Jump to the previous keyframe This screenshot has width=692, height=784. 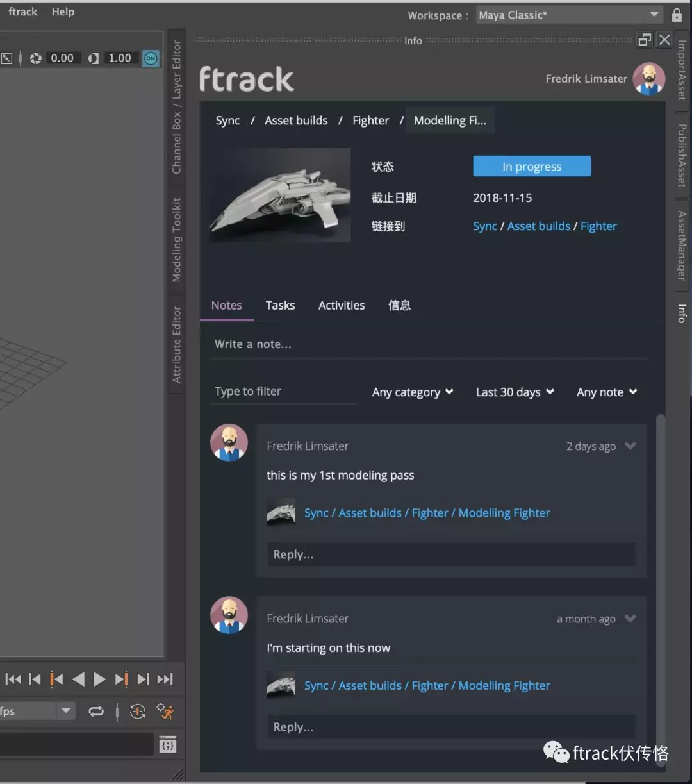(x=56, y=680)
